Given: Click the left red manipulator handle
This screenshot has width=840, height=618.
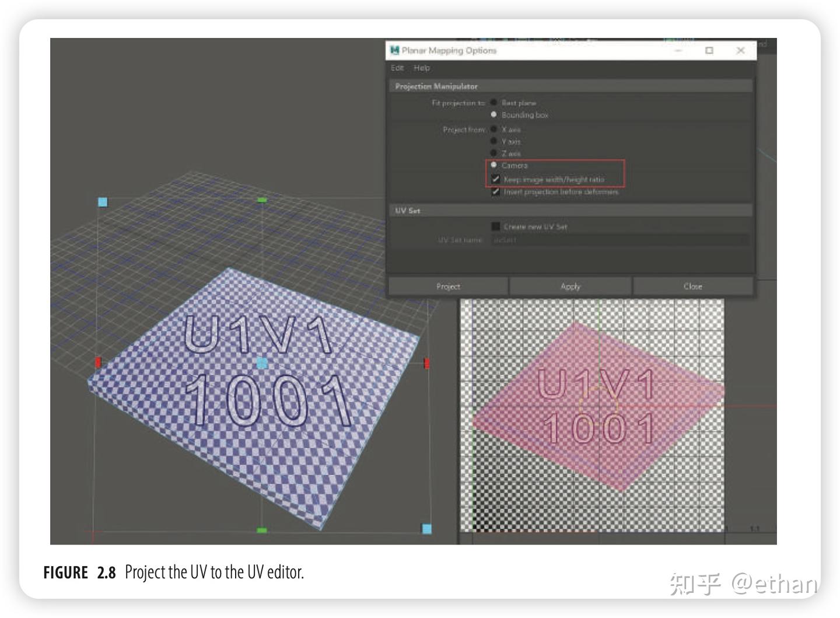Looking at the screenshot, I should pos(98,362).
